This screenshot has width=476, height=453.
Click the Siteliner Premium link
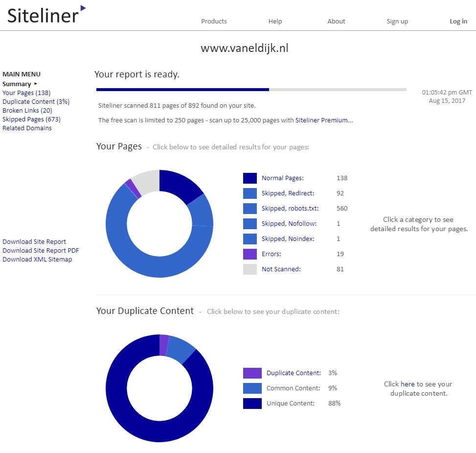[324, 120]
